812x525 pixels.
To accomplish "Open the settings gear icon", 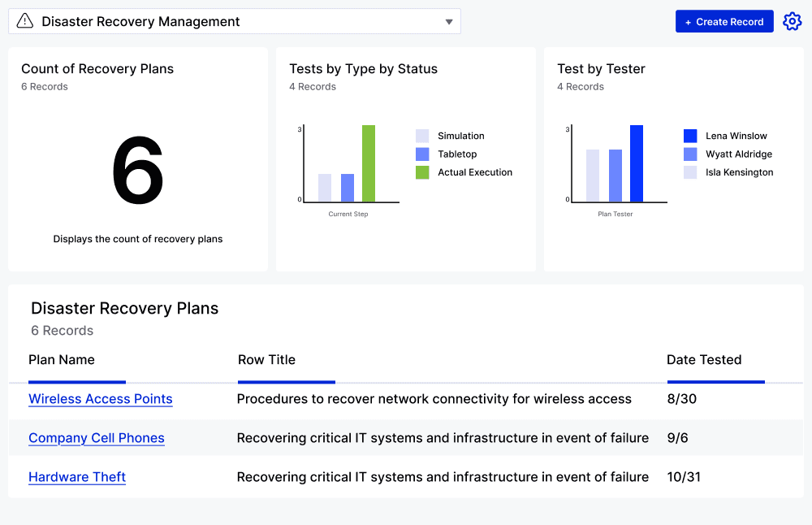I will [x=792, y=22].
